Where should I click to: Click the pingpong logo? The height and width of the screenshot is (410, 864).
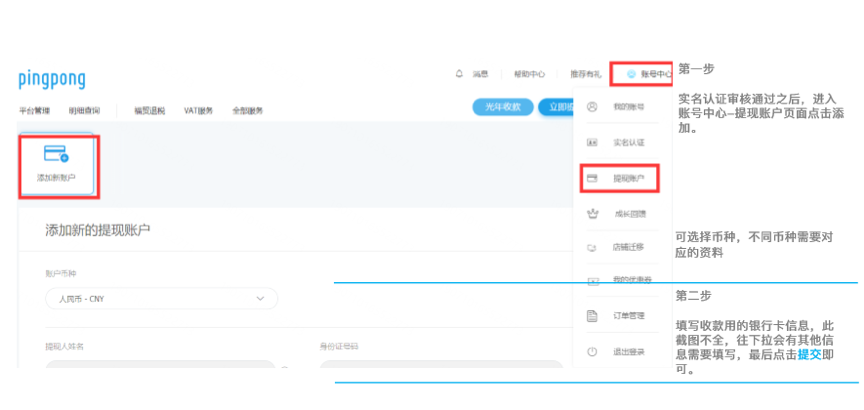tap(52, 79)
